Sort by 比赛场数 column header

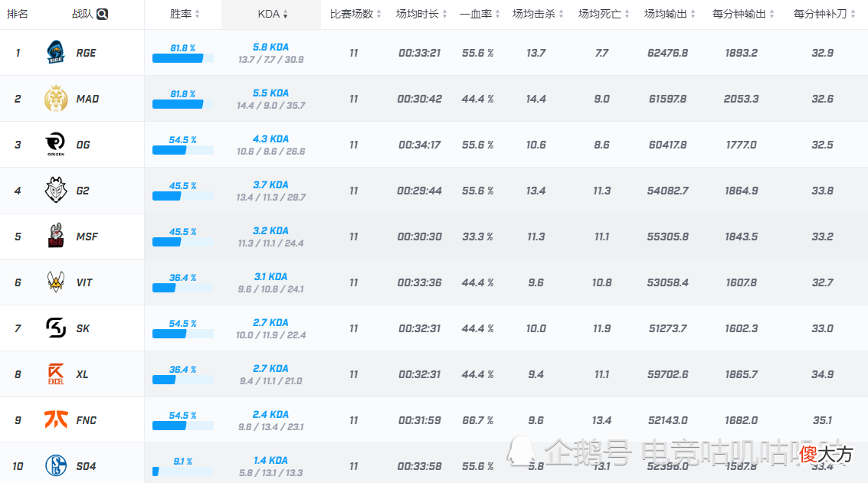click(355, 14)
